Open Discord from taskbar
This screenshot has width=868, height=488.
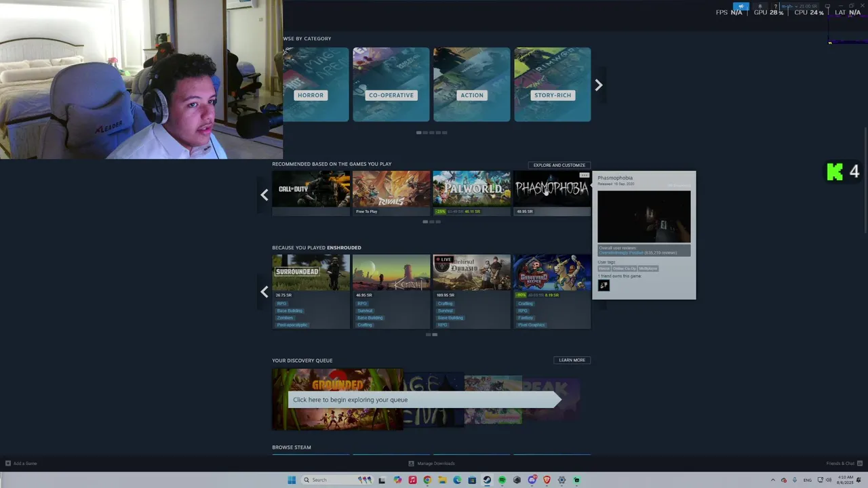click(x=532, y=480)
